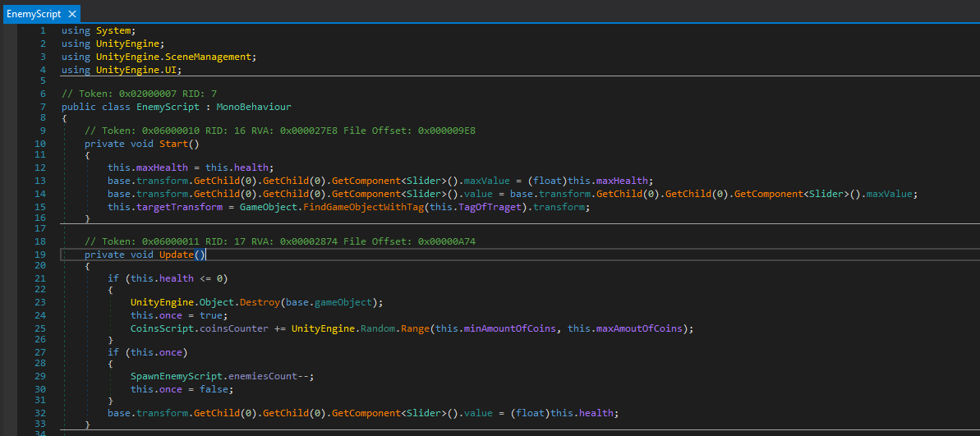980x436 pixels.
Task: Go to SpawnEnemyScript class reference
Action: pos(173,376)
